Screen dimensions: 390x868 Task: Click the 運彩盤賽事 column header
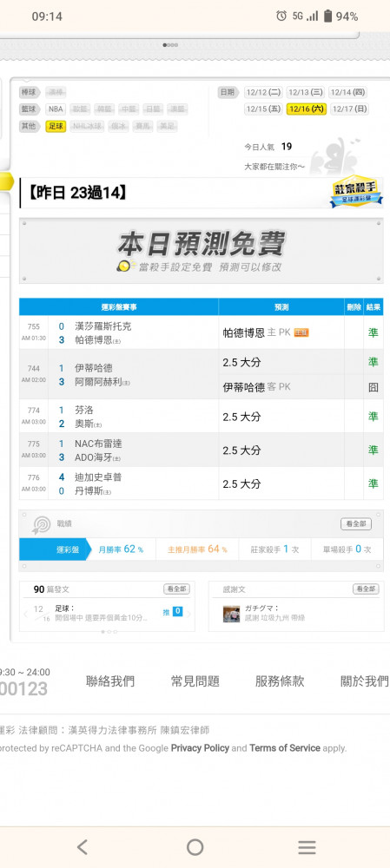(x=118, y=307)
